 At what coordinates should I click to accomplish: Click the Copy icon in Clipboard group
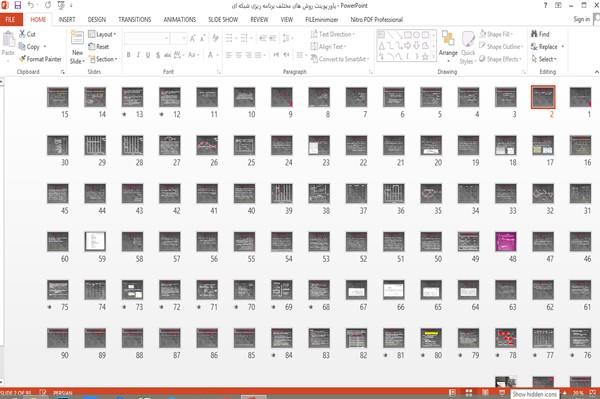[x=22, y=47]
